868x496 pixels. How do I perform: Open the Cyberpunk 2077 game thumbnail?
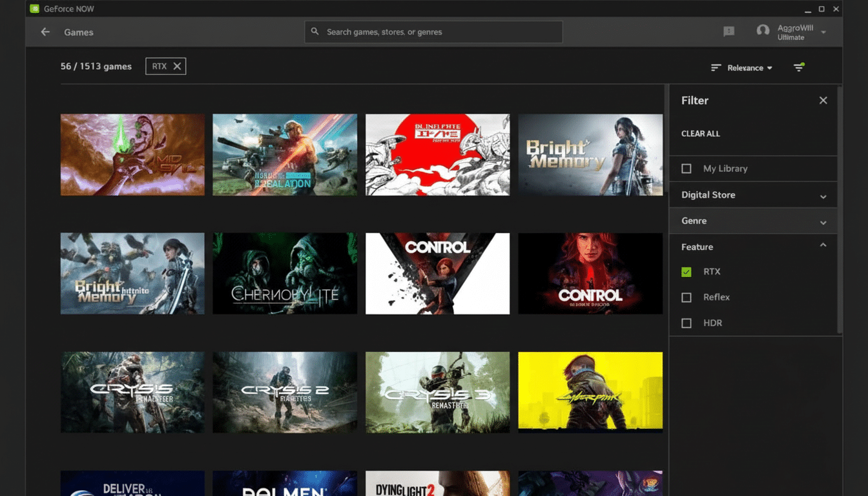pyautogui.click(x=590, y=392)
